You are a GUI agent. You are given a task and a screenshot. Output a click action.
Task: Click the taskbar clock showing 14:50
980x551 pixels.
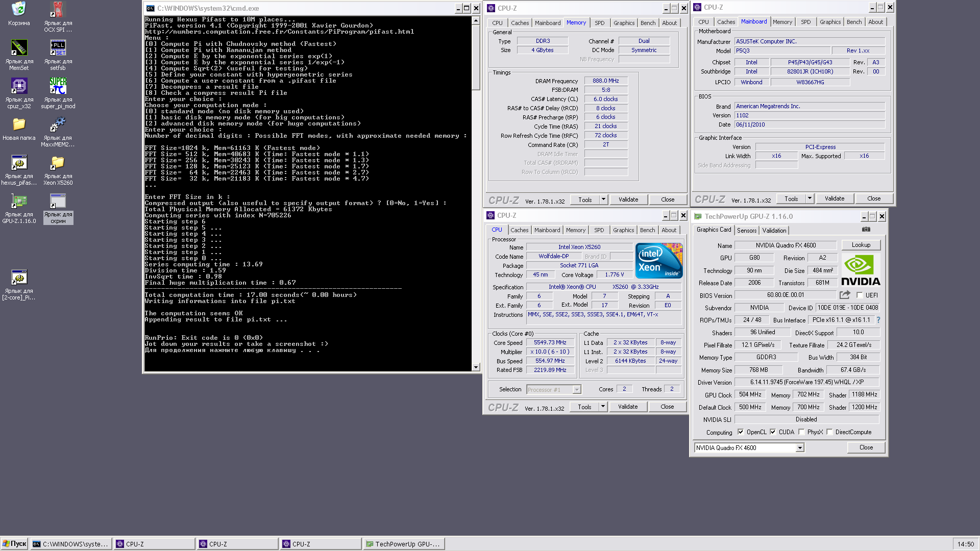click(x=965, y=544)
